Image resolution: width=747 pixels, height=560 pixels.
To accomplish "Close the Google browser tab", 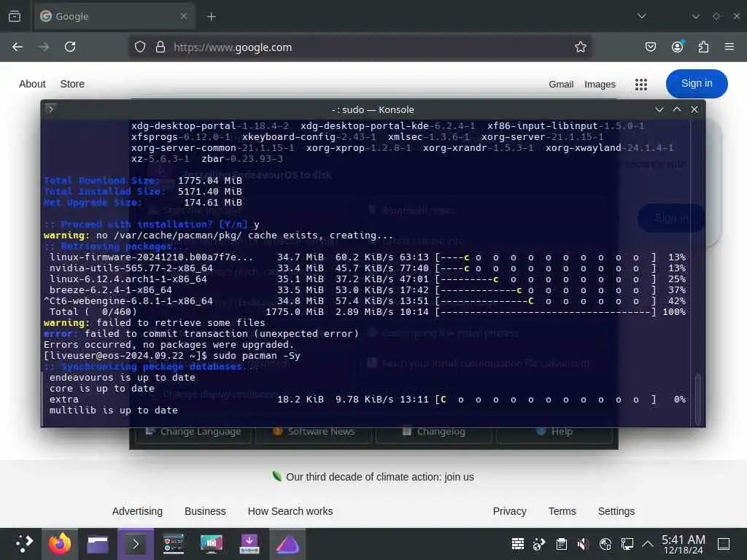I will [x=183, y=16].
